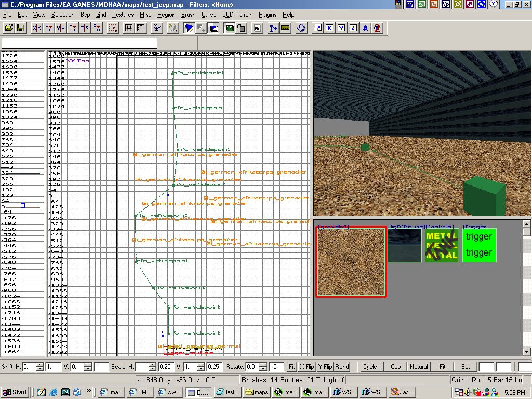Click the blue letter A toolbar icon

point(366,28)
